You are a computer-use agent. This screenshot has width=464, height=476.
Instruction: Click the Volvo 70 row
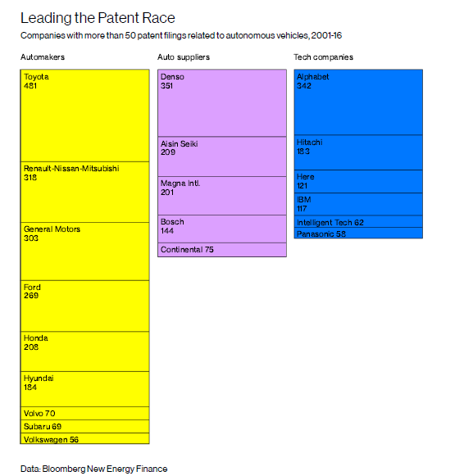point(84,414)
